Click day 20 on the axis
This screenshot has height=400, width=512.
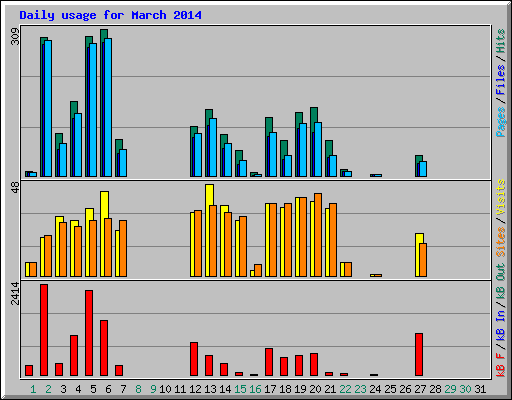315,389
